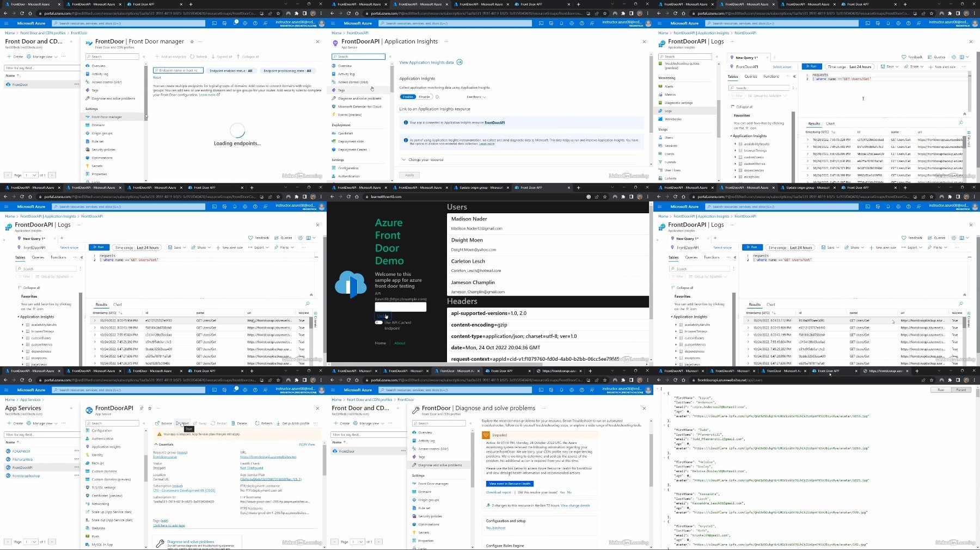Screen dimensions: 980x550
Task: Click Apply button in Application Insights window
Action: pyautogui.click(x=409, y=175)
